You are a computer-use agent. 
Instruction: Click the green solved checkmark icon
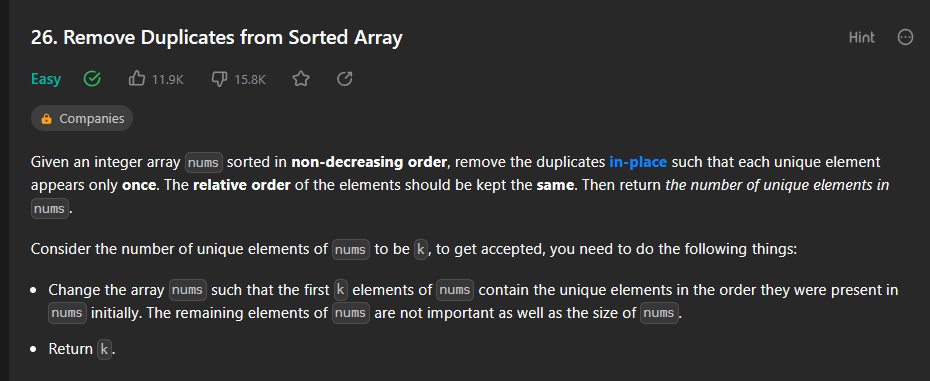tap(92, 78)
